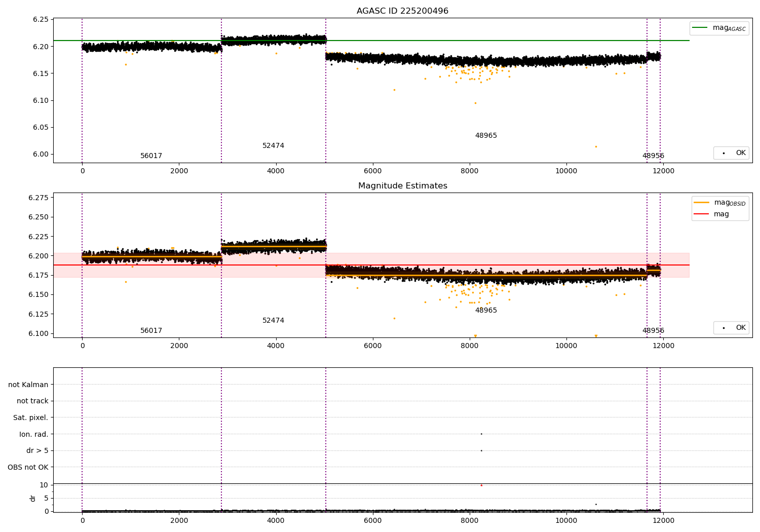Screen dimensions: 760x532
Task: Click the 'OBS not OK' axis label
Action: [28, 467]
